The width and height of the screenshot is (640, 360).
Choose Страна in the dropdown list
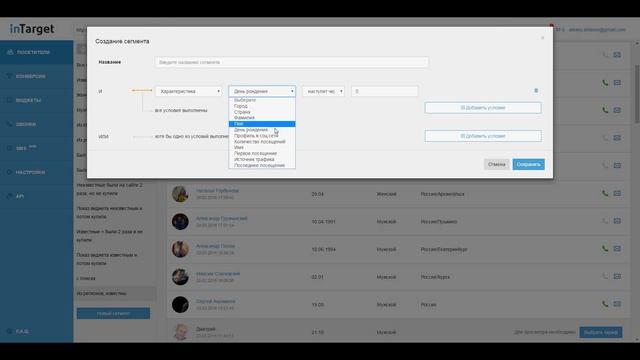point(262,112)
